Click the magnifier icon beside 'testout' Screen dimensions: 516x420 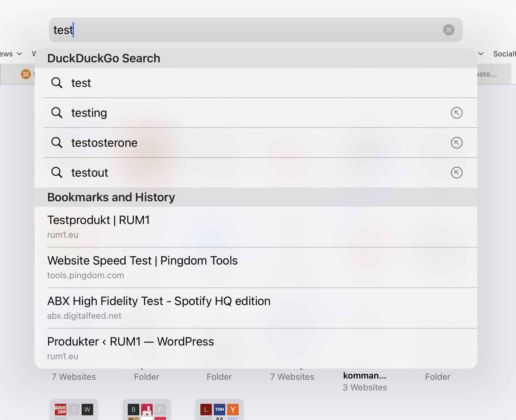coord(57,173)
